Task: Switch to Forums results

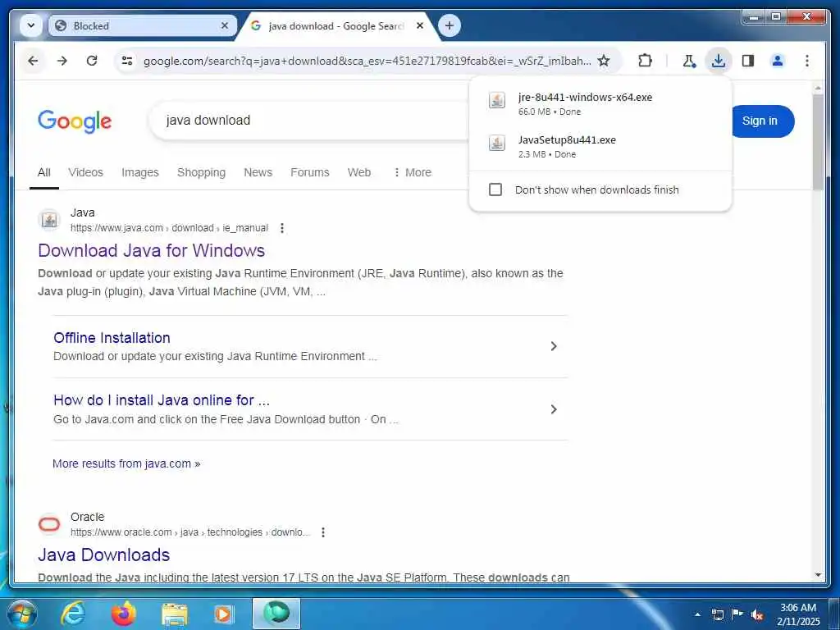Action: coord(309,172)
